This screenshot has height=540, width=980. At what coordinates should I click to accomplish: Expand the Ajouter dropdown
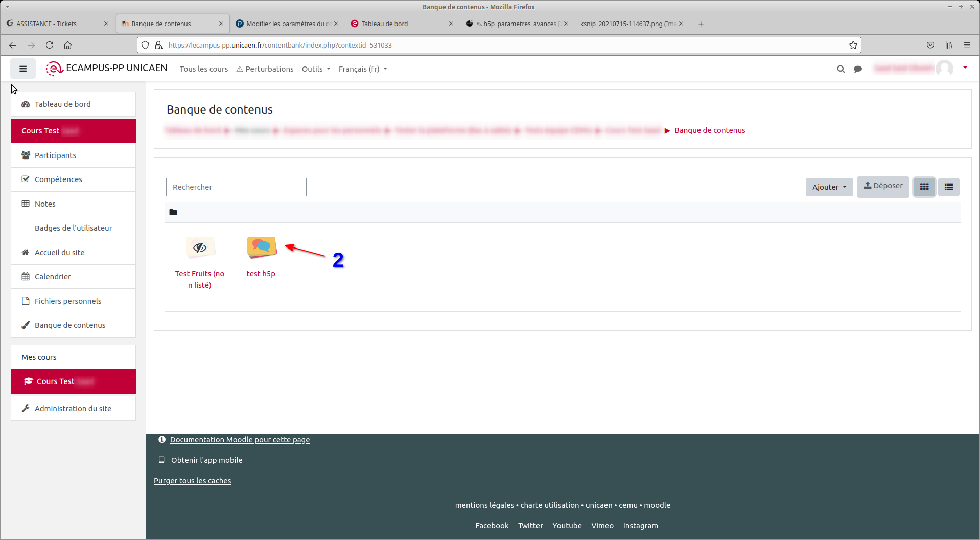tap(829, 187)
